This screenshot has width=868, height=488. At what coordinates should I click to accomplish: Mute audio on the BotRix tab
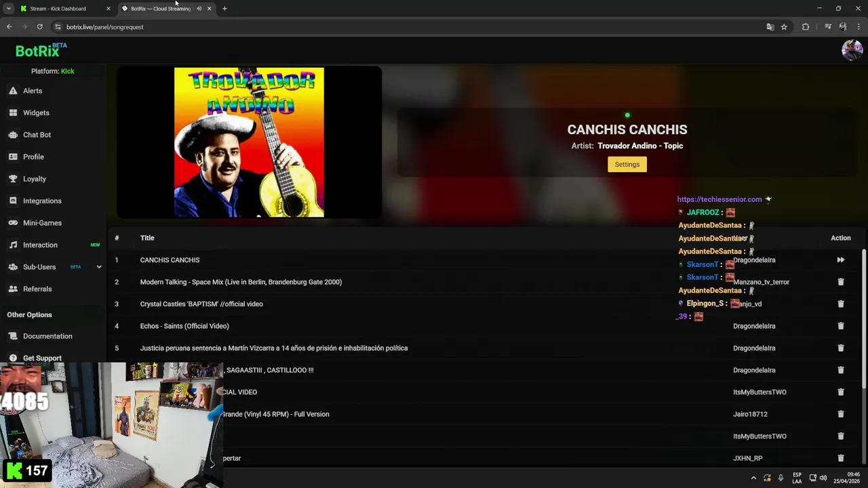click(199, 9)
